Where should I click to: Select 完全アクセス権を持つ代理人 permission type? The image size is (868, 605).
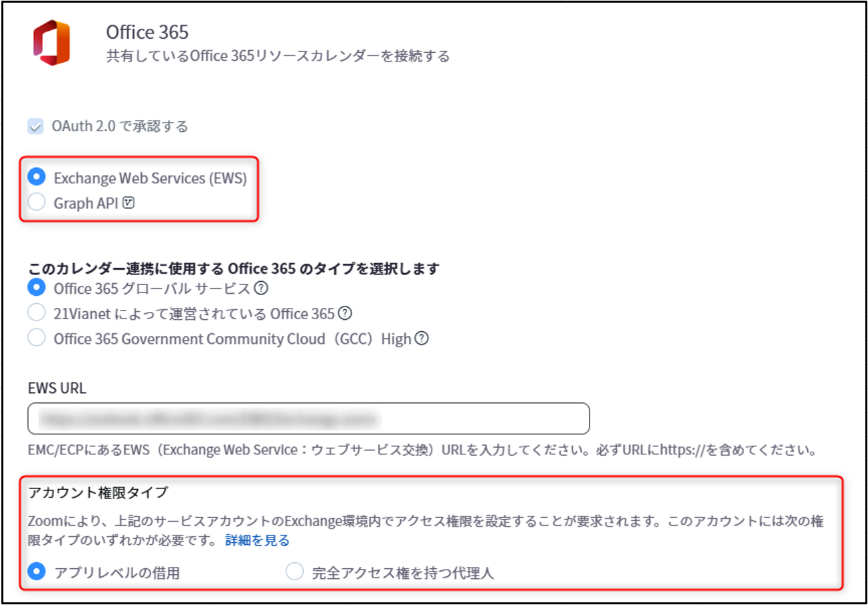(x=294, y=572)
